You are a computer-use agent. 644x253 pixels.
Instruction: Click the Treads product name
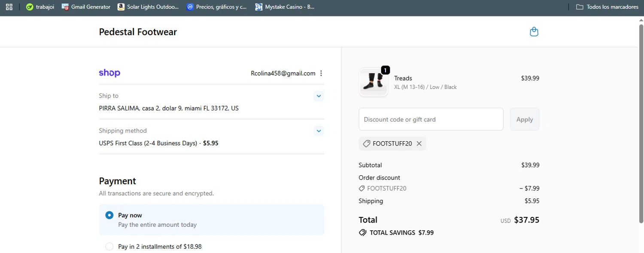pos(403,78)
